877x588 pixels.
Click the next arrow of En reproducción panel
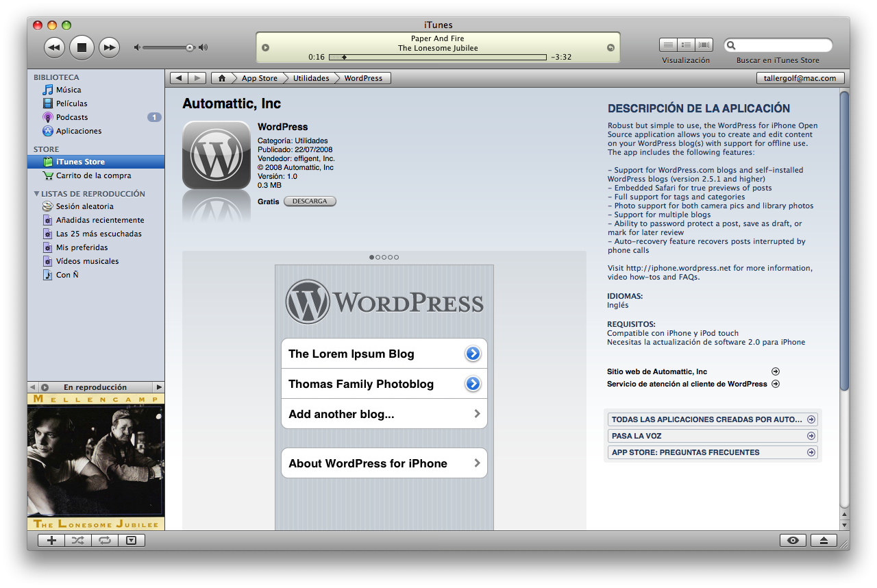[159, 387]
